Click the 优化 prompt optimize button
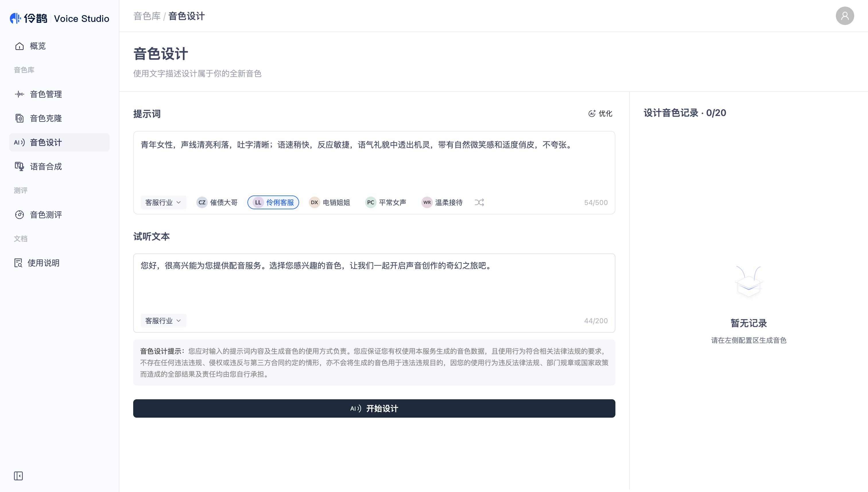The width and height of the screenshot is (868, 492). (x=600, y=114)
